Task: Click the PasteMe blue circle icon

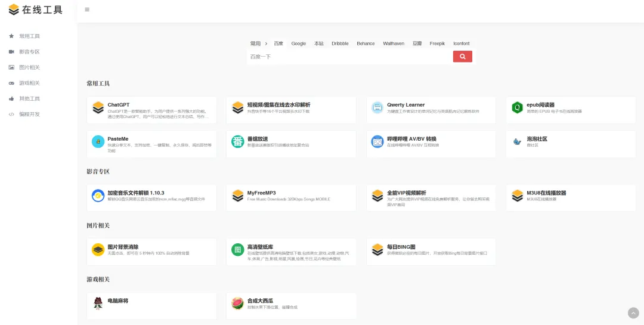Action: 98,142
